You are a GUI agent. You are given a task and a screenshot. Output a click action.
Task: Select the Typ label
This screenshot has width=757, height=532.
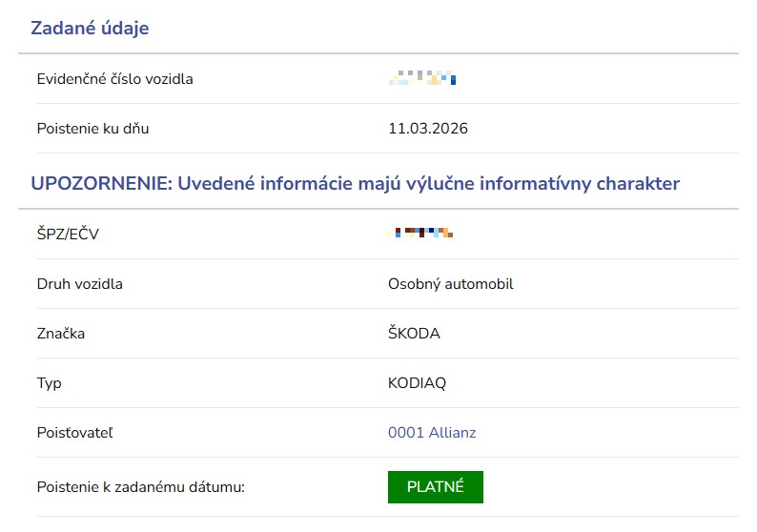(49, 383)
